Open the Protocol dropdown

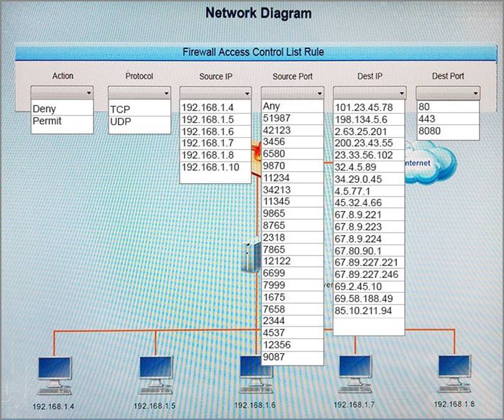[139, 92]
